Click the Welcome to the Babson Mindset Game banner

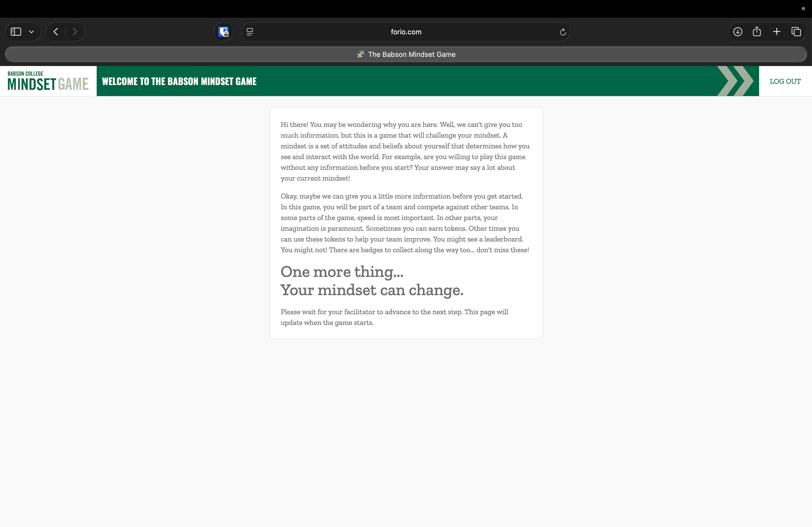[x=179, y=81]
